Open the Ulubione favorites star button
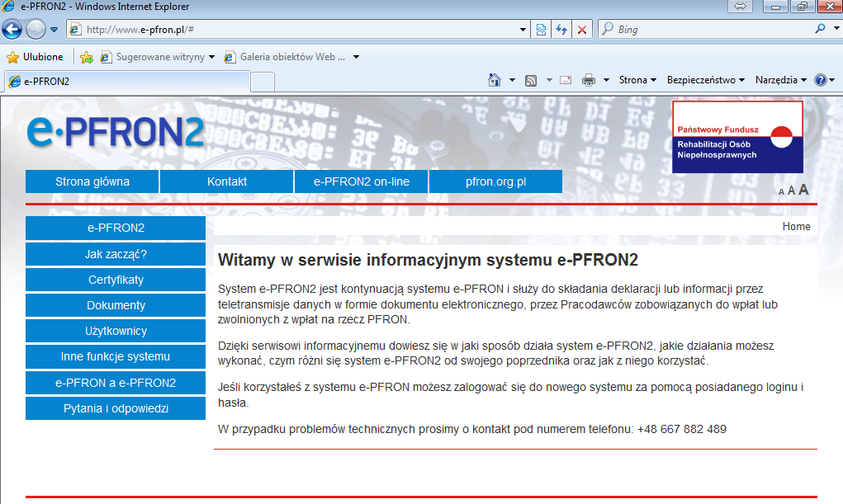 (x=35, y=57)
